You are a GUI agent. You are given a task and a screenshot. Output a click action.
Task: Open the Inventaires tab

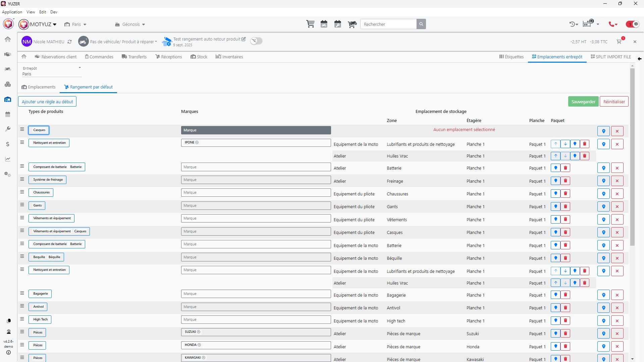229,57
